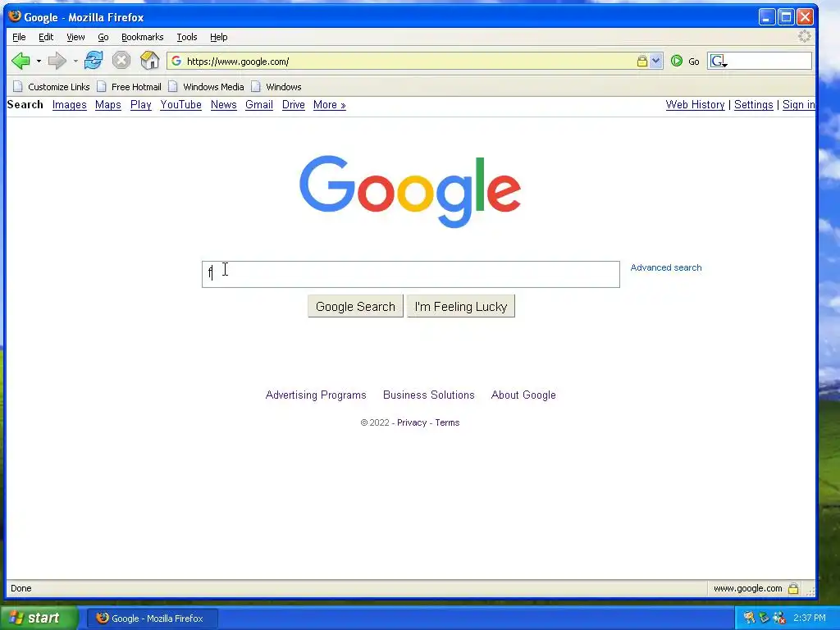Open the View menu
The width and height of the screenshot is (840, 630).
point(75,37)
